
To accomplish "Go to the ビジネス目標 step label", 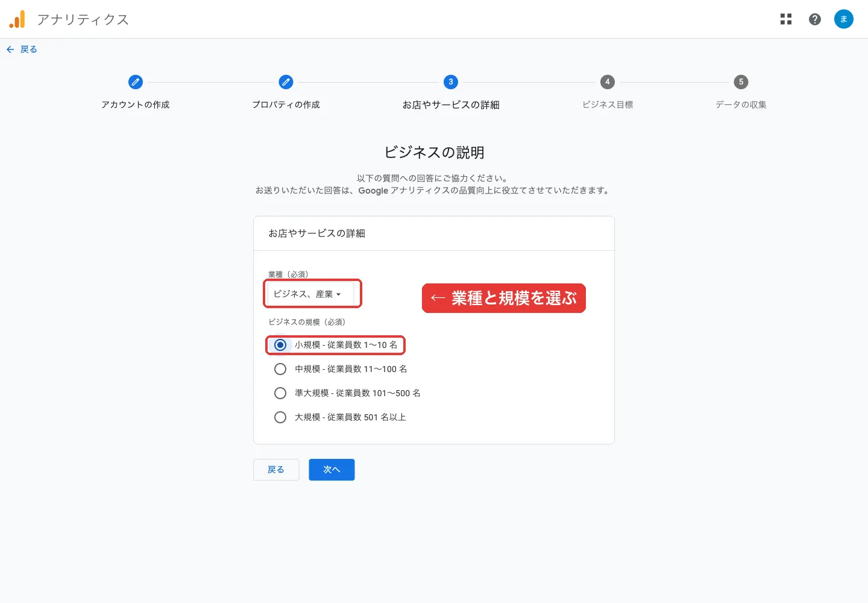I will 608,105.
